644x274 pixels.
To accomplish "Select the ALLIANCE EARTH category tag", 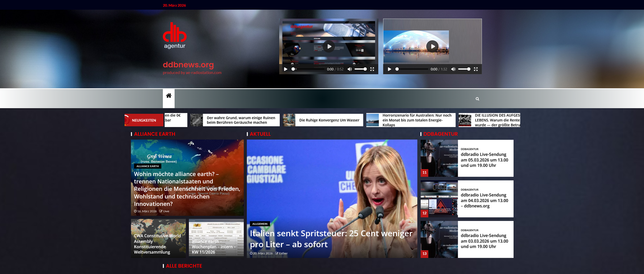I will (x=147, y=166).
